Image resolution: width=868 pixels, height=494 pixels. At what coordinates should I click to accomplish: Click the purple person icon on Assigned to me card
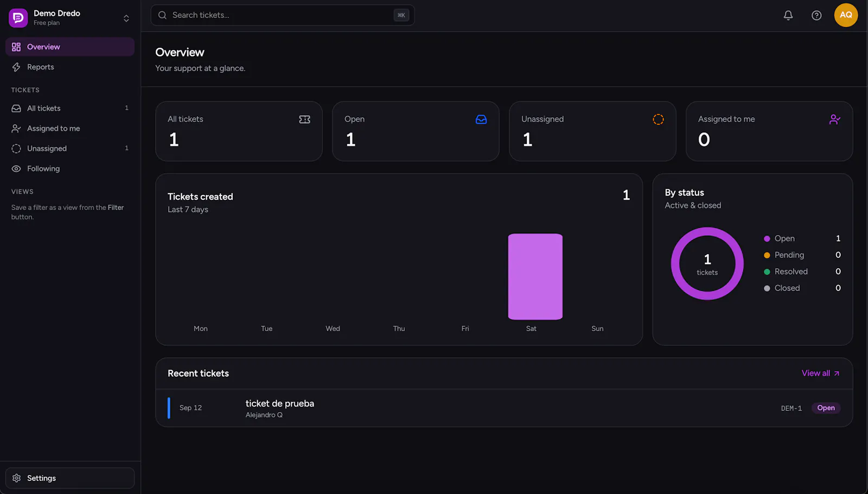(835, 119)
